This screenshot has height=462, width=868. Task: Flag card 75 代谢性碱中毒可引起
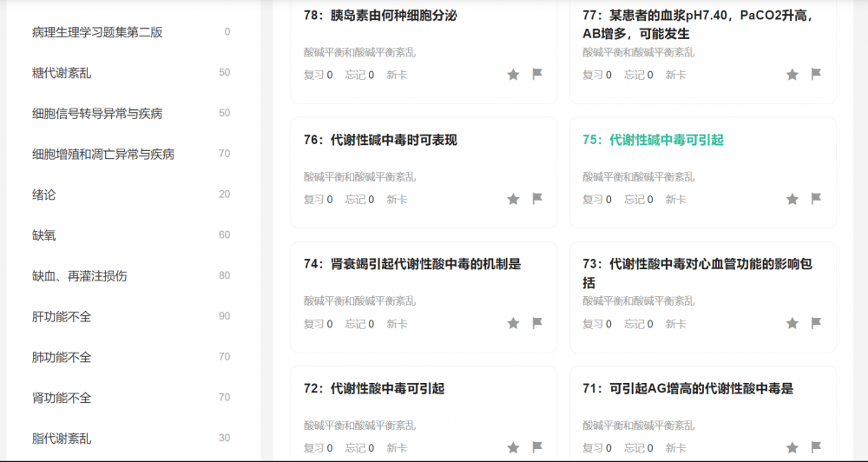click(816, 198)
